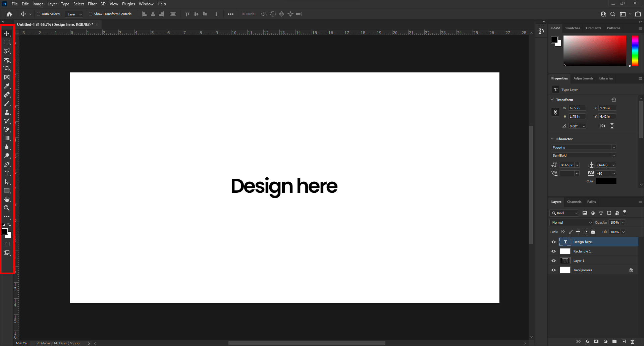Open the Window menu
The image size is (644, 346).
pos(146,4)
